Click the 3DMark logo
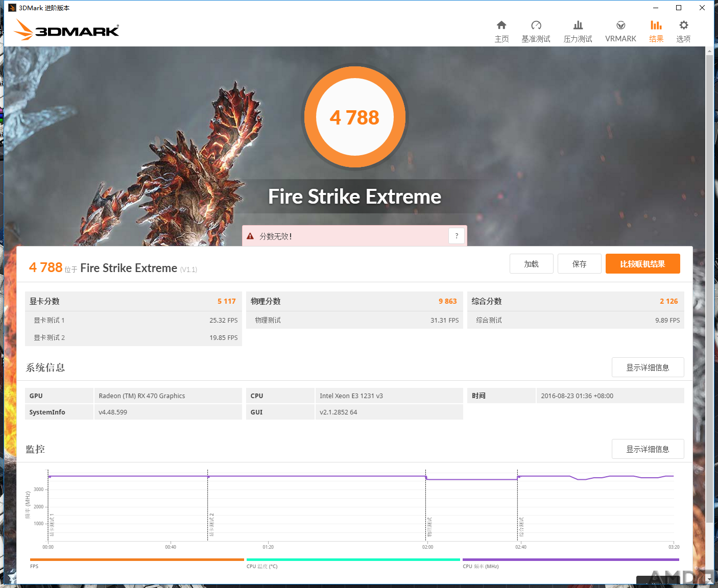Viewport: 718px width, 588px height. (66, 30)
